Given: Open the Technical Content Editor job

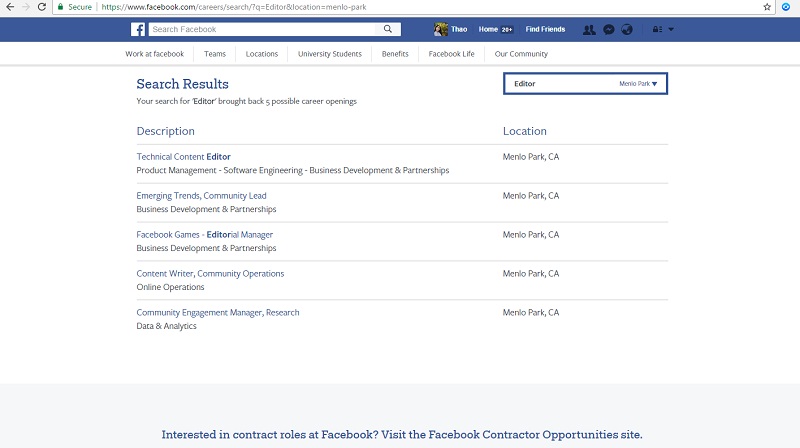Looking at the screenshot, I should 183,157.
